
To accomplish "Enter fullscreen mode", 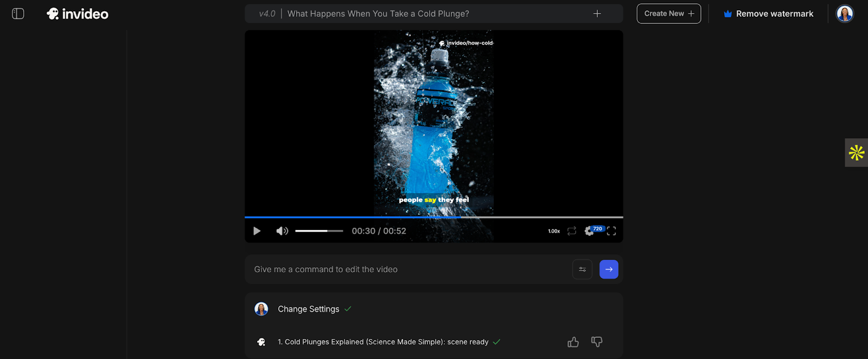I will pos(611,231).
